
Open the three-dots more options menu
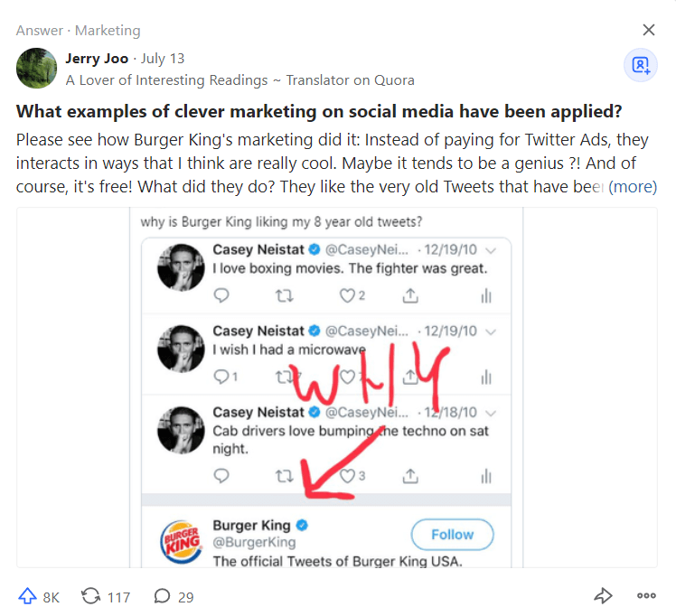pyautogui.click(x=646, y=596)
